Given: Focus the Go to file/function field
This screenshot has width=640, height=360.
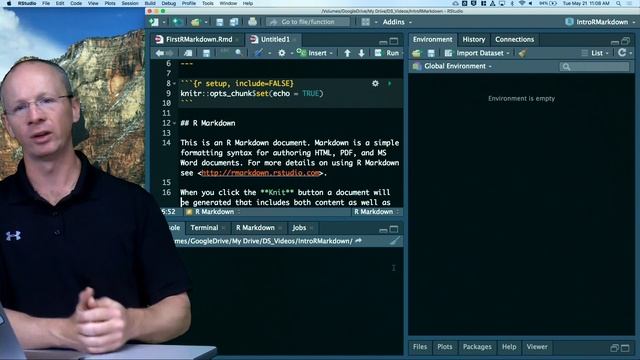Looking at the screenshot, I should (x=308, y=22).
